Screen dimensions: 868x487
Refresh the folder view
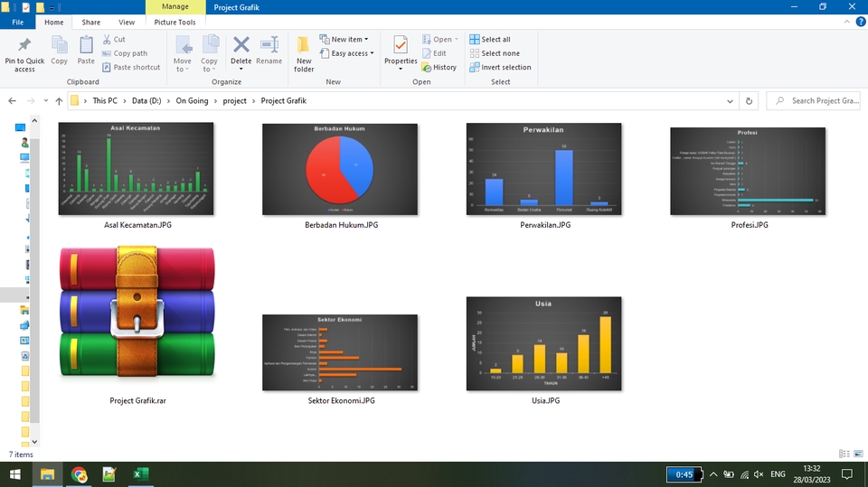coord(749,100)
